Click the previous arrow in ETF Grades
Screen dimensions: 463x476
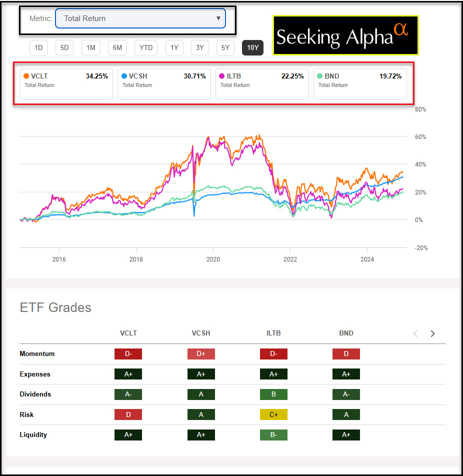415,333
